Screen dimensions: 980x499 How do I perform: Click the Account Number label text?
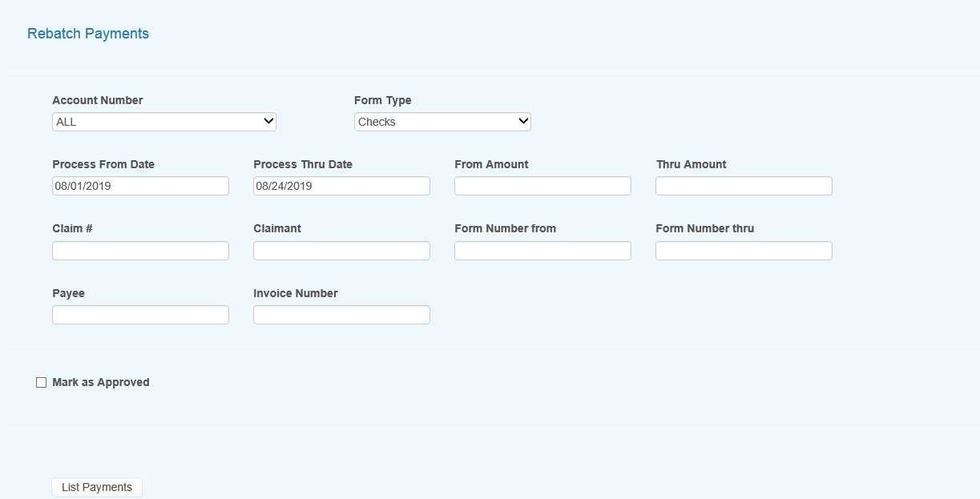tap(98, 100)
